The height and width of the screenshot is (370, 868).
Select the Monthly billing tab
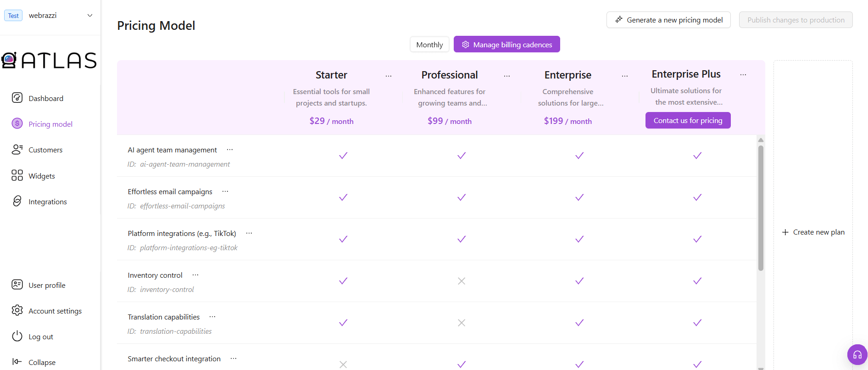[x=429, y=45]
